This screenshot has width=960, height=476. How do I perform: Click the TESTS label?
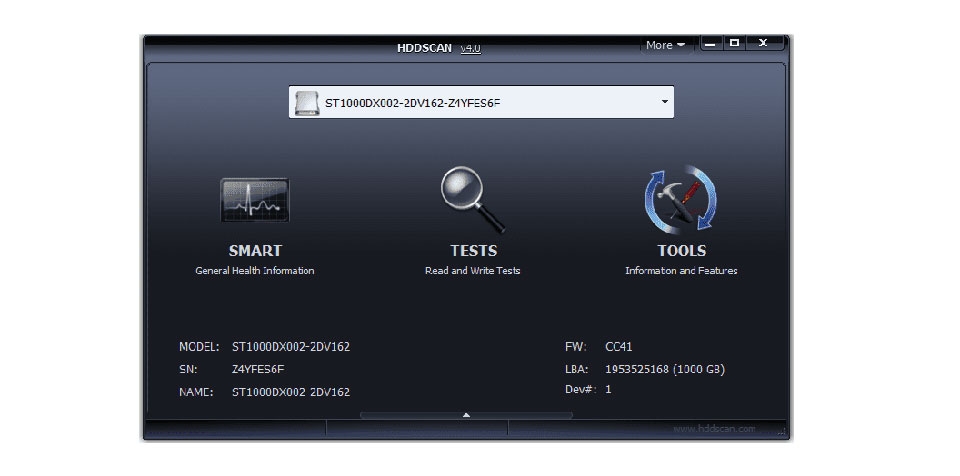473,251
